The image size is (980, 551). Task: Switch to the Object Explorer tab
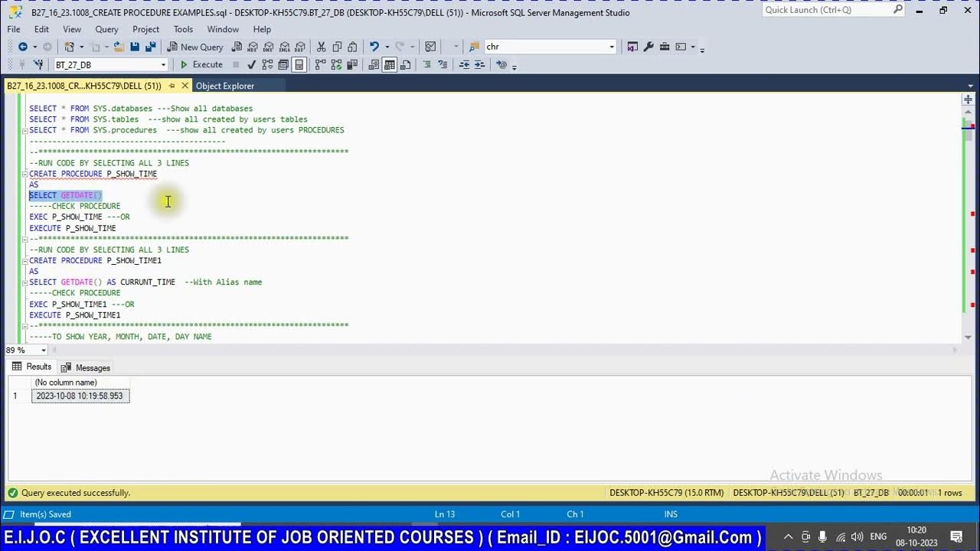pyautogui.click(x=224, y=86)
